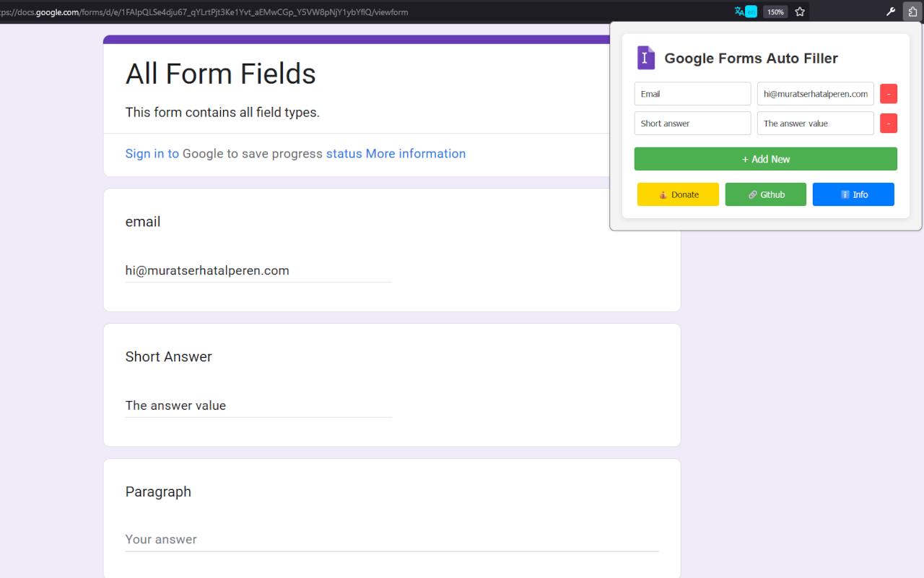The image size is (924, 578).
Task: Remove the Short answer autofill rule
Action: pyautogui.click(x=889, y=123)
